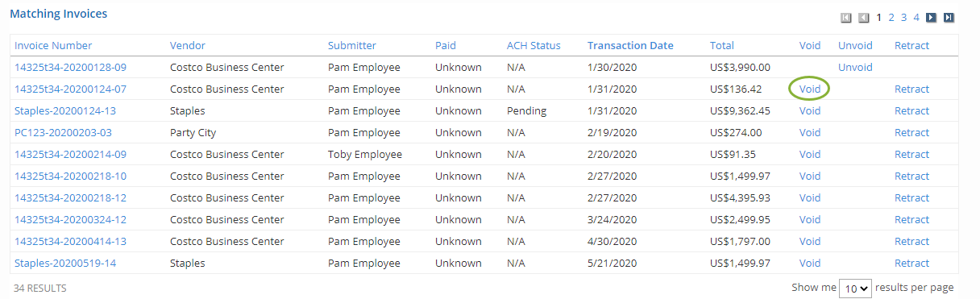Void invoice 14325t34-20200218-10
The height and width of the screenshot is (299, 980).
[810, 176]
